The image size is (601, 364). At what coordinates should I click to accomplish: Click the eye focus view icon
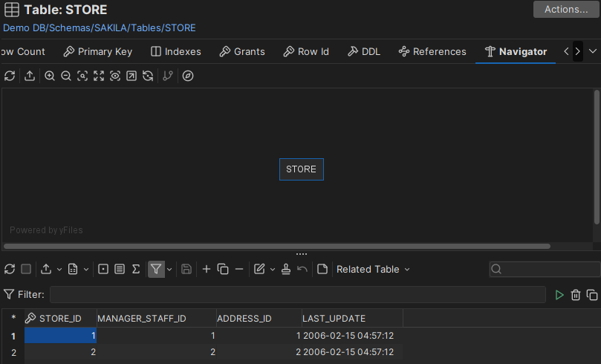coord(115,76)
